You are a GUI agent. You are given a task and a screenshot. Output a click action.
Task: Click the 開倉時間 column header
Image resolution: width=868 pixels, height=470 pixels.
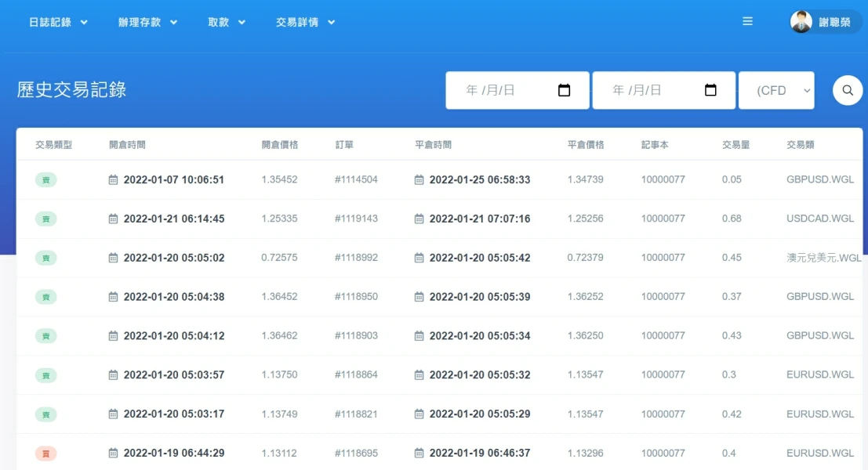tap(127, 145)
